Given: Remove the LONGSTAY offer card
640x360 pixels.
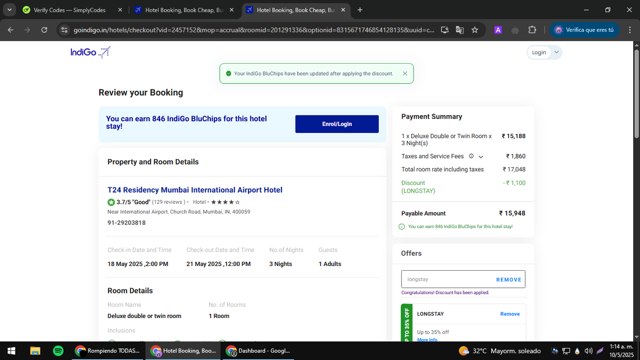Looking at the screenshot, I should click(x=510, y=314).
